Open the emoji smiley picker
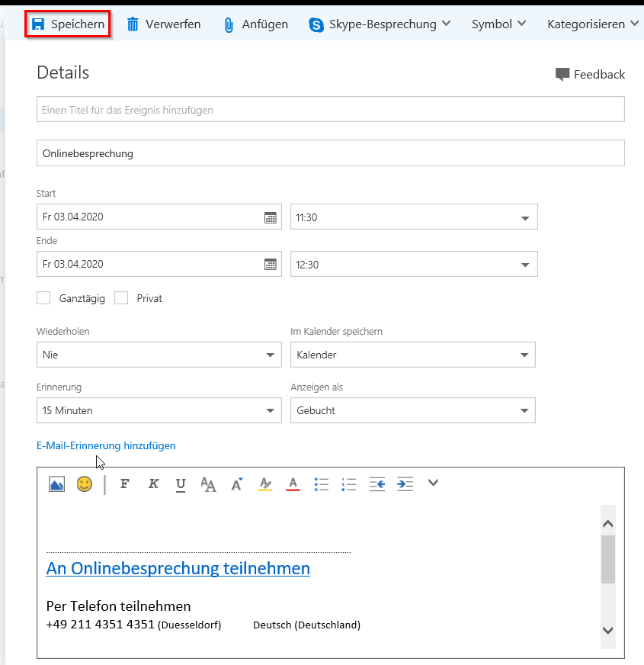This screenshot has height=665, width=644. tap(85, 484)
